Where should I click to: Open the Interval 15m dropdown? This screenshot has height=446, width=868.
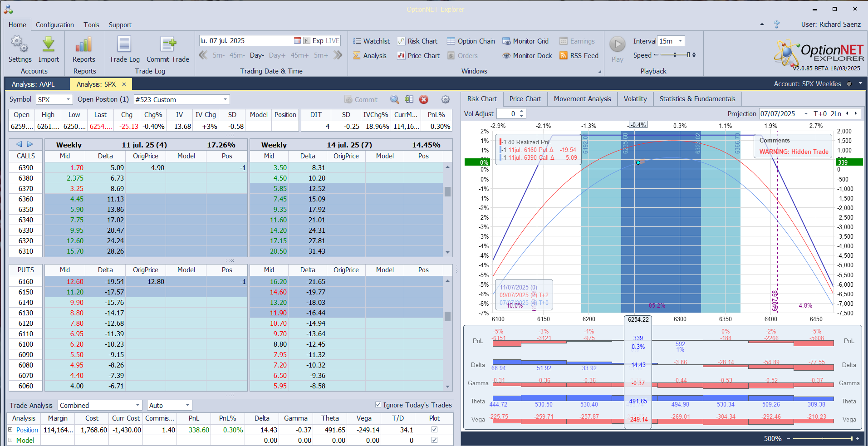coord(680,41)
